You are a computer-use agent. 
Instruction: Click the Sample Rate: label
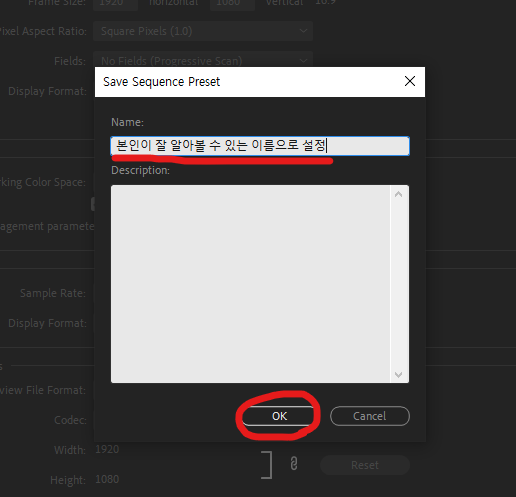pyautogui.click(x=53, y=293)
